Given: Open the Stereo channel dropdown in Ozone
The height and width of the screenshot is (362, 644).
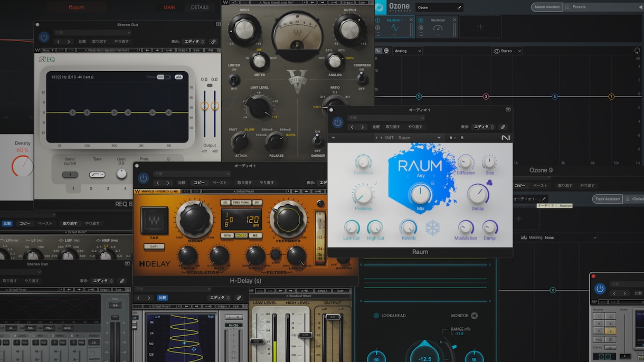Looking at the screenshot, I should tap(507, 51).
